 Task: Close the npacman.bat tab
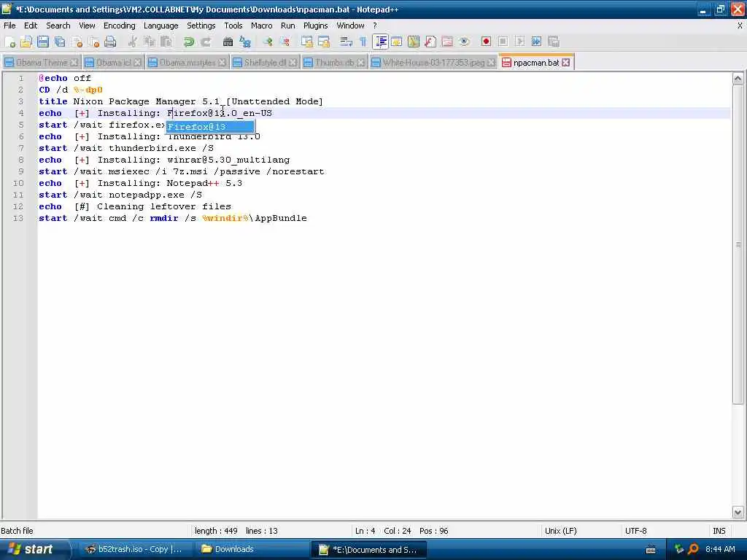[565, 63]
